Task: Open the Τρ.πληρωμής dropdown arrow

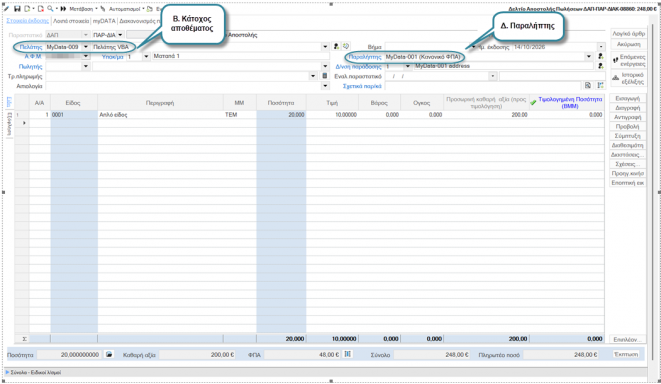Action: click(x=313, y=76)
